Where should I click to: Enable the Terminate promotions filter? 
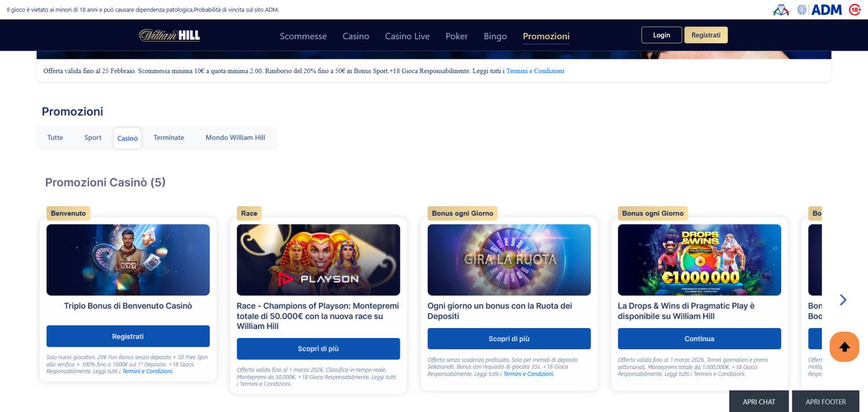pos(168,138)
